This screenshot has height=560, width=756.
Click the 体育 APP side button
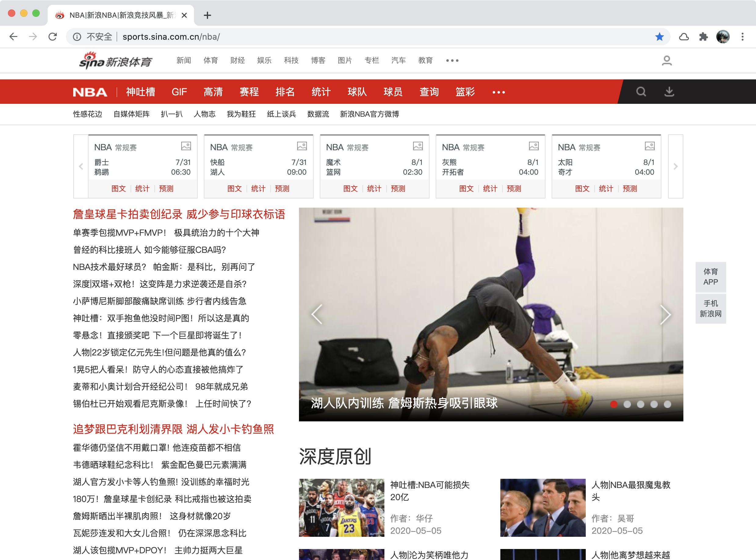coord(710,277)
